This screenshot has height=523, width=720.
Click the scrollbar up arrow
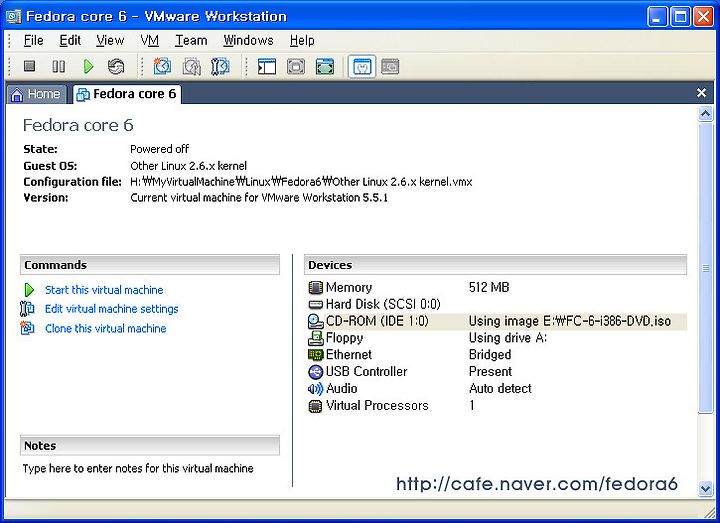[705, 113]
